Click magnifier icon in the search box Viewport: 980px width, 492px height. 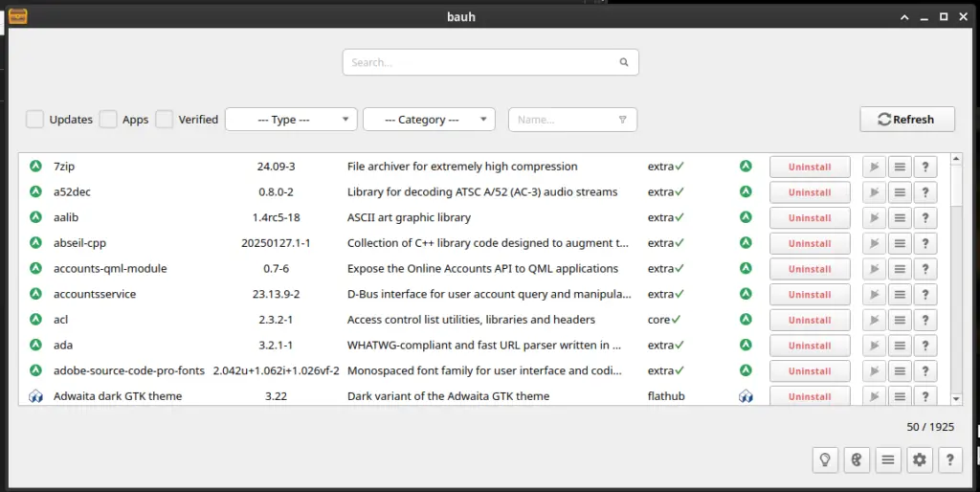click(624, 62)
